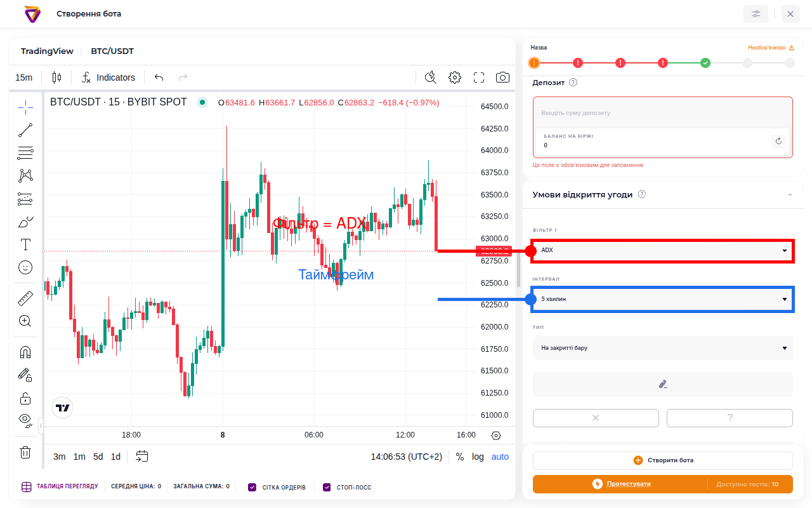
Task: Go to first step Назва indicator
Action: tap(534, 63)
